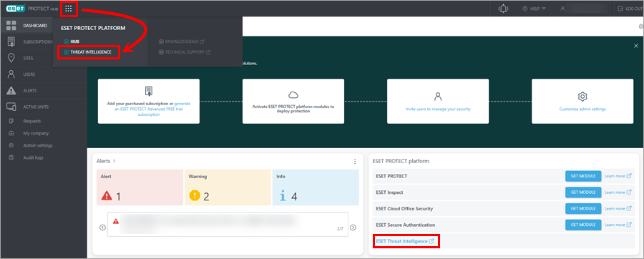Open SUBSCRIPTIONS sidebar item
Viewport: 644px width, 259px height.
(x=38, y=42)
